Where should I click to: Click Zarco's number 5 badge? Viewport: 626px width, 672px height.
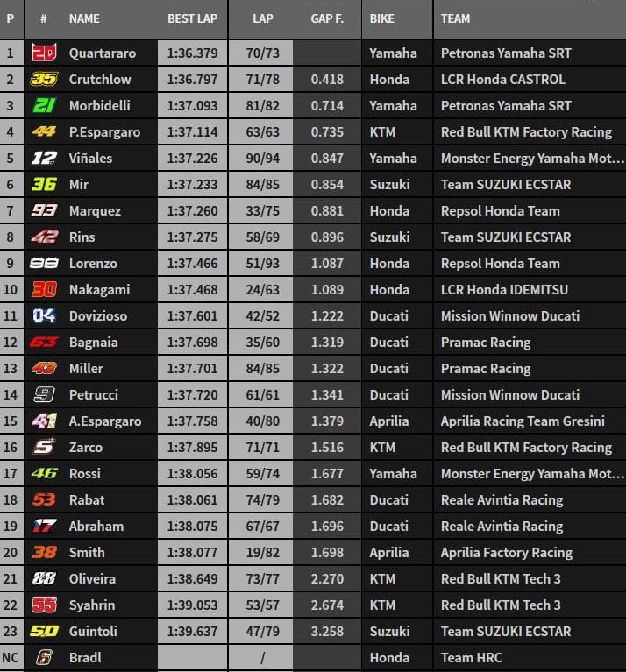[44, 448]
